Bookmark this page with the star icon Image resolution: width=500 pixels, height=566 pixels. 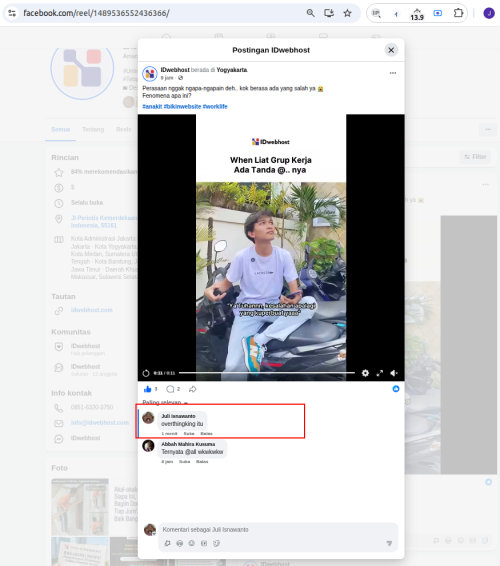(347, 13)
